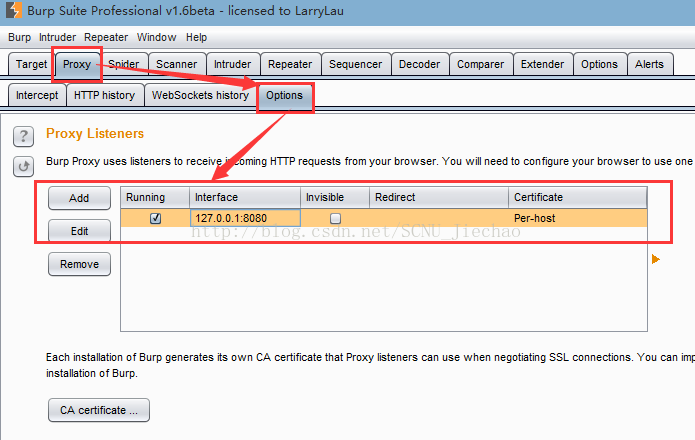Open the Burp menu
695x440 pixels.
pos(20,37)
